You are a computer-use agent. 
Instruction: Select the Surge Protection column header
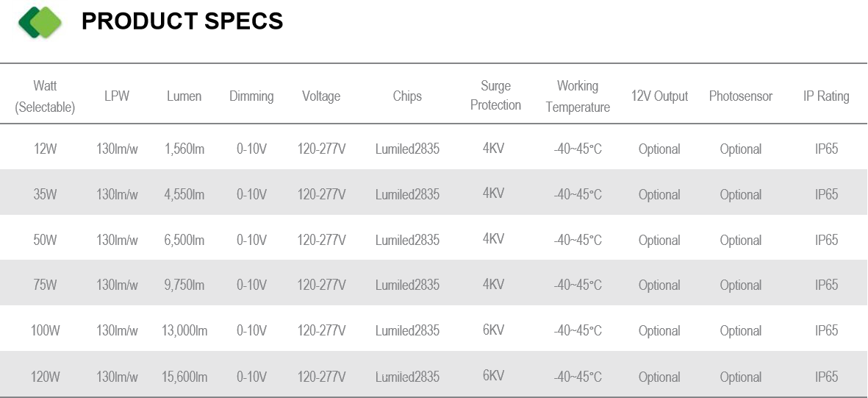point(495,96)
